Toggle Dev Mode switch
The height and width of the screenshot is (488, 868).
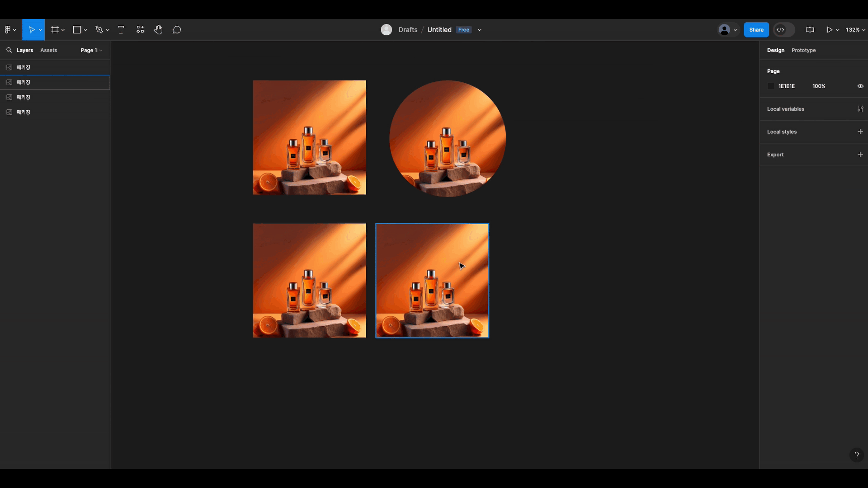tap(784, 30)
